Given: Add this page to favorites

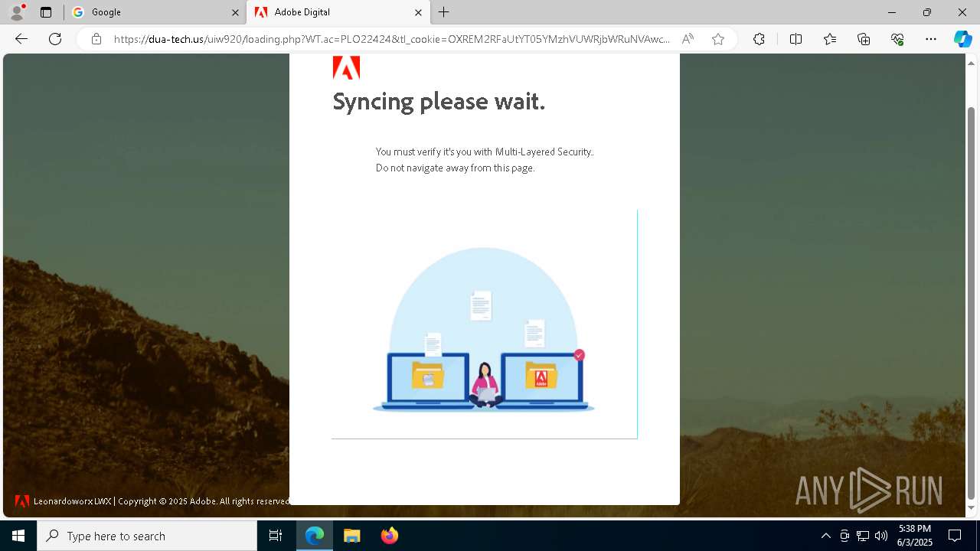Looking at the screenshot, I should 717,39.
